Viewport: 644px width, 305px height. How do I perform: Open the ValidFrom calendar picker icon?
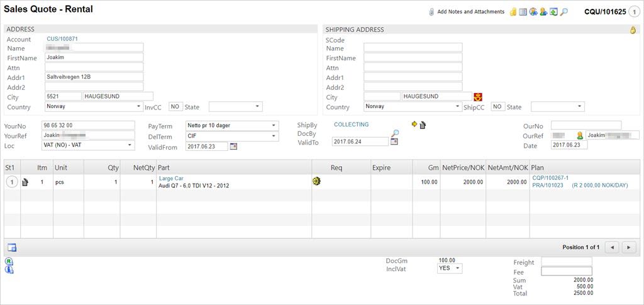(x=233, y=147)
